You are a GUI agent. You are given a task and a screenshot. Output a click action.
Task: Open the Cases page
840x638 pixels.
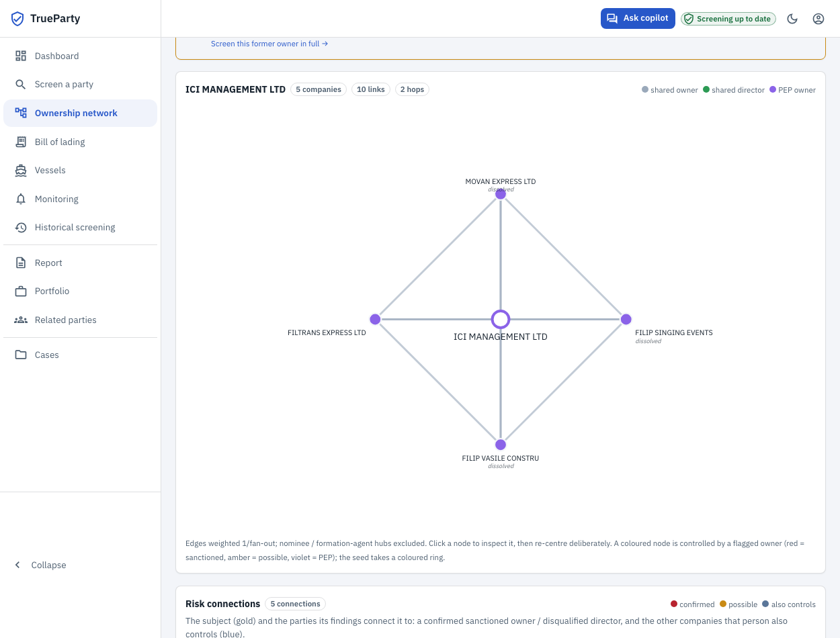point(80,355)
